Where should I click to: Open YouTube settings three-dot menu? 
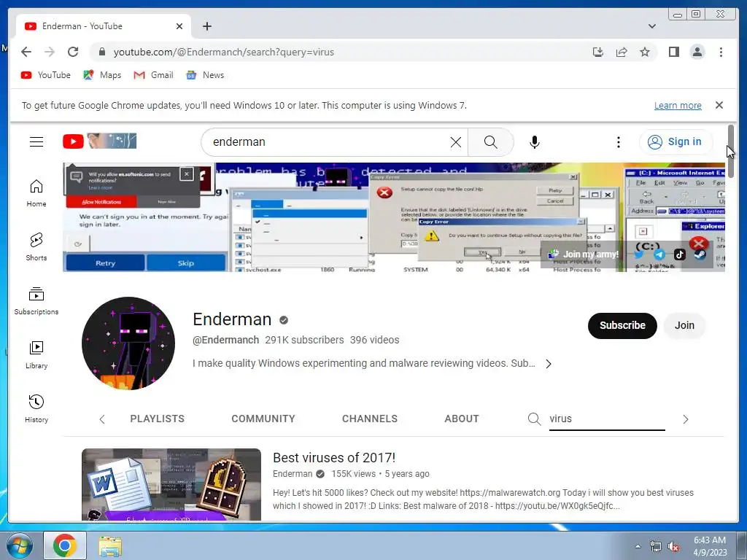coord(618,142)
